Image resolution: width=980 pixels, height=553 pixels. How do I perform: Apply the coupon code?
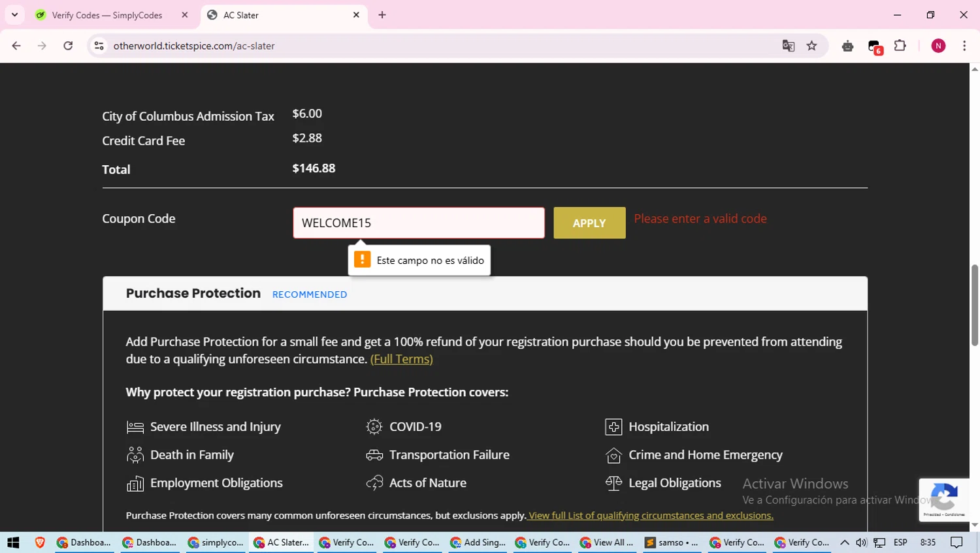tap(589, 223)
